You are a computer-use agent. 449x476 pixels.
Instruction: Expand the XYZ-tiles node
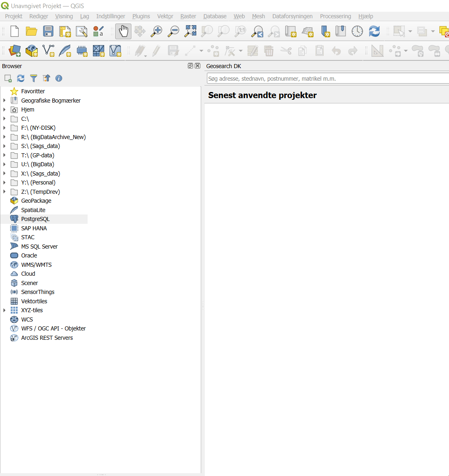click(x=4, y=310)
